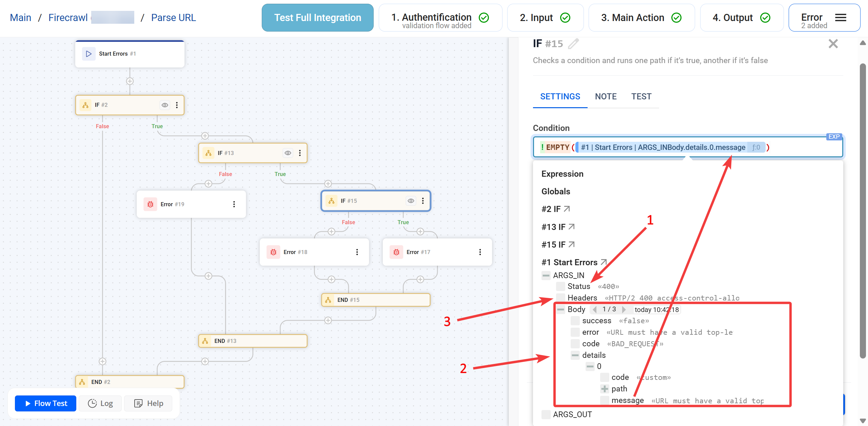Click the play icon on Start Errors node
The width and height of the screenshot is (868, 426).
(88, 54)
